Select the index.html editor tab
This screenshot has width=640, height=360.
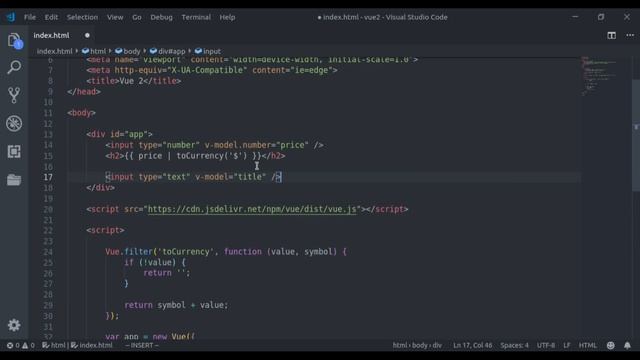(x=62, y=36)
